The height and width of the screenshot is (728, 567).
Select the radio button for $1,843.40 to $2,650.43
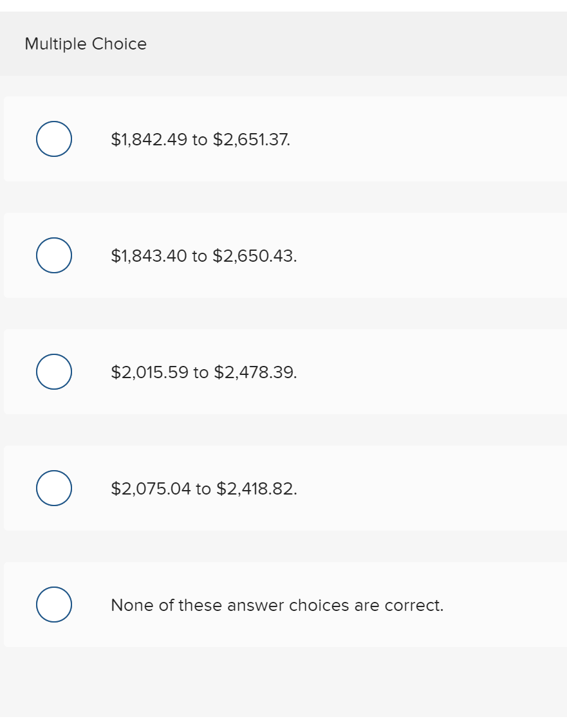(x=53, y=255)
